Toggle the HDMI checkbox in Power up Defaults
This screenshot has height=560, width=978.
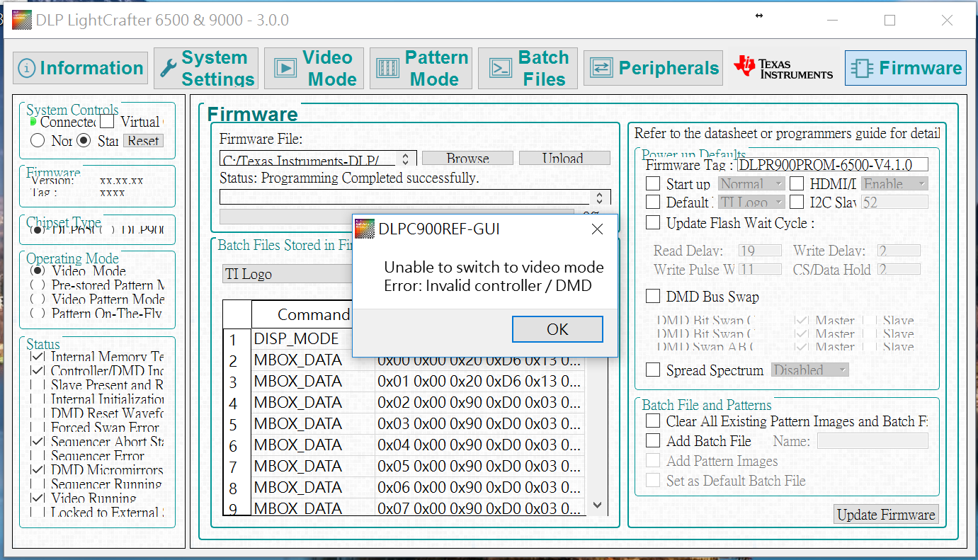point(797,184)
